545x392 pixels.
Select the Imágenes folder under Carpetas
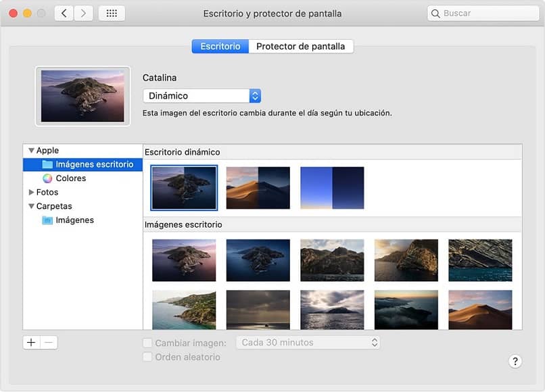pos(75,220)
